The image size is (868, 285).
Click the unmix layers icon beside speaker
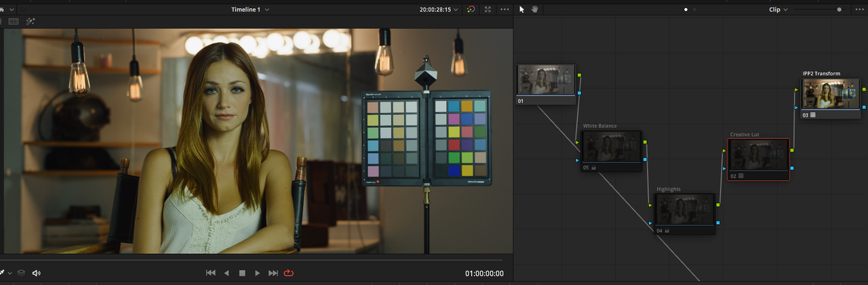click(21, 273)
